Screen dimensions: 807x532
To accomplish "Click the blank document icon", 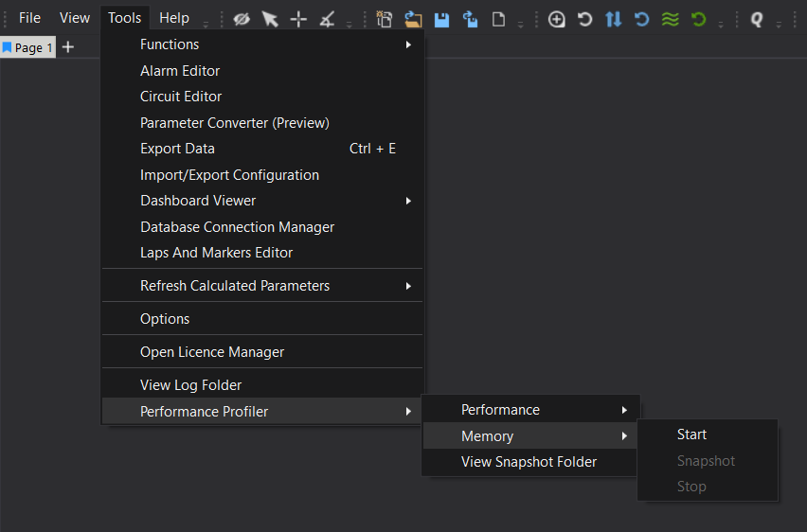I will click(498, 19).
